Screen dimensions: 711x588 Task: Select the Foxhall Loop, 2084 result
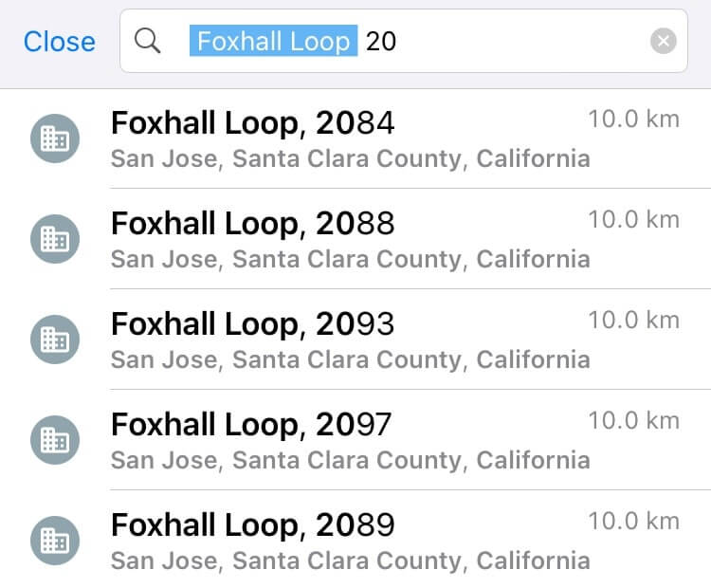click(252, 123)
